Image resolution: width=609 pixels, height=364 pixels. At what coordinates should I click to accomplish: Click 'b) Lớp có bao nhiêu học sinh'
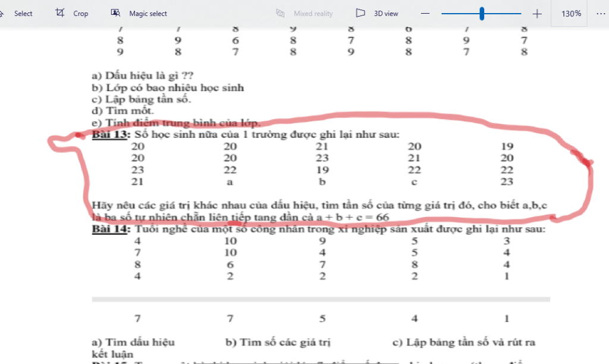pos(168,87)
